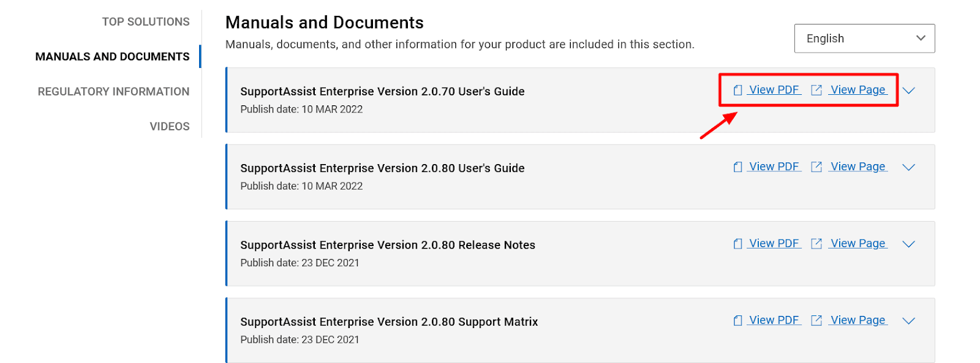The height and width of the screenshot is (363, 980).
Task: Expand the 2.0.70 User's Guide row chevron
Action: click(909, 91)
